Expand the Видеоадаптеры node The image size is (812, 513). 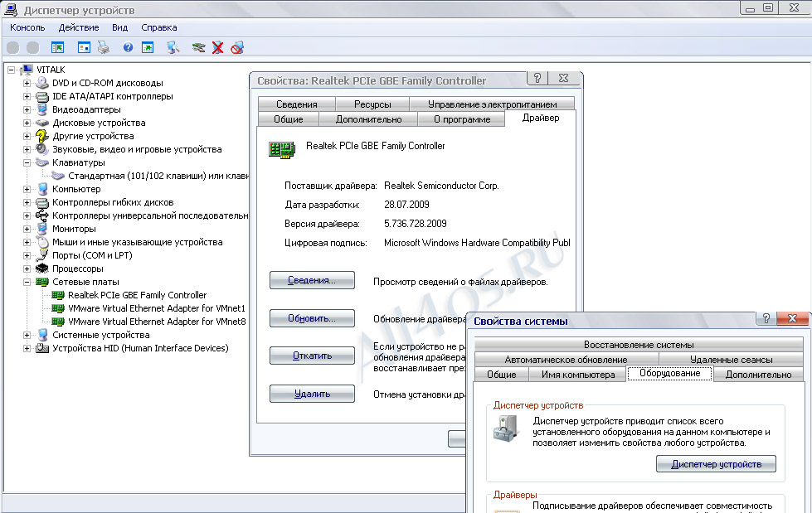[x=27, y=109]
